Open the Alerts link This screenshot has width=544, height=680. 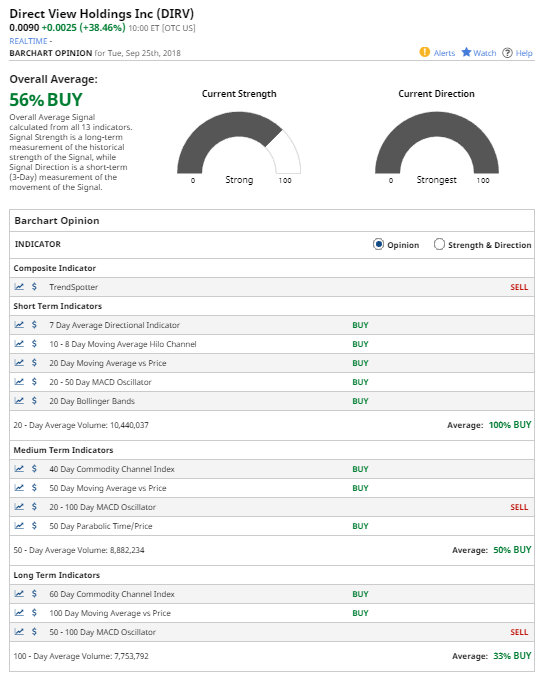pos(444,53)
